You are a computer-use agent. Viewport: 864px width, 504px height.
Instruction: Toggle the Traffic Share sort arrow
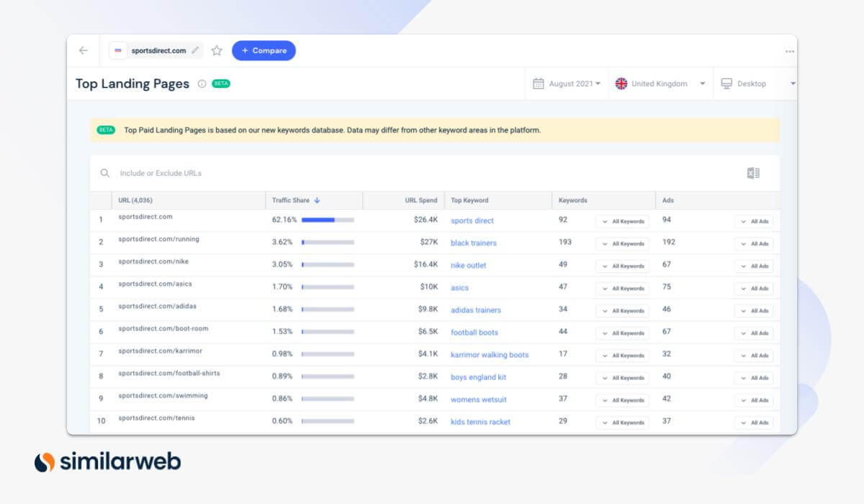315,200
